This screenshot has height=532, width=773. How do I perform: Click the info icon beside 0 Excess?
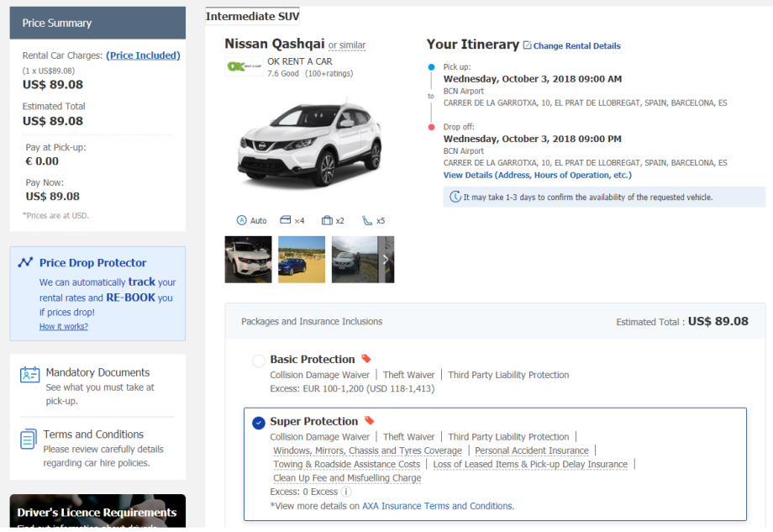(346, 492)
